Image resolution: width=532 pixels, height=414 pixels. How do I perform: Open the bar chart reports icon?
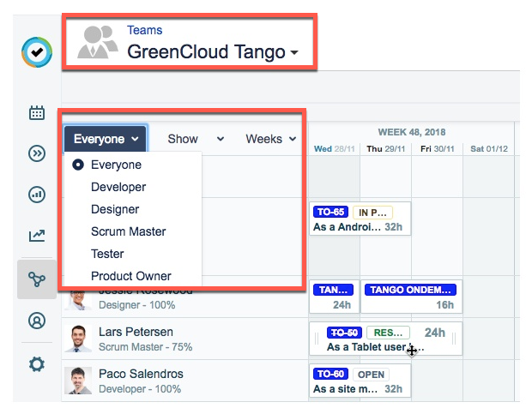tap(36, 195)
